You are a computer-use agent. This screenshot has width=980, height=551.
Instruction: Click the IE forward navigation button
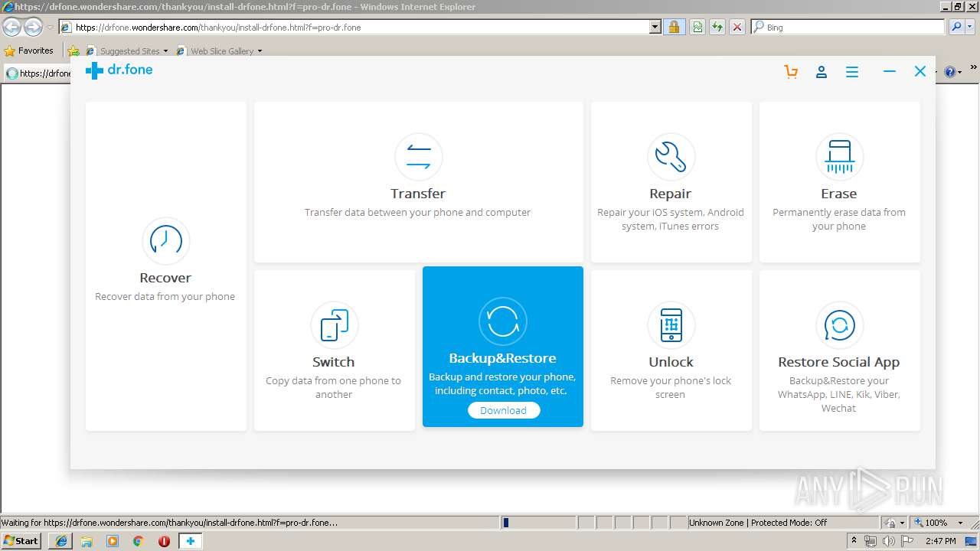click(x=33, y=28)
